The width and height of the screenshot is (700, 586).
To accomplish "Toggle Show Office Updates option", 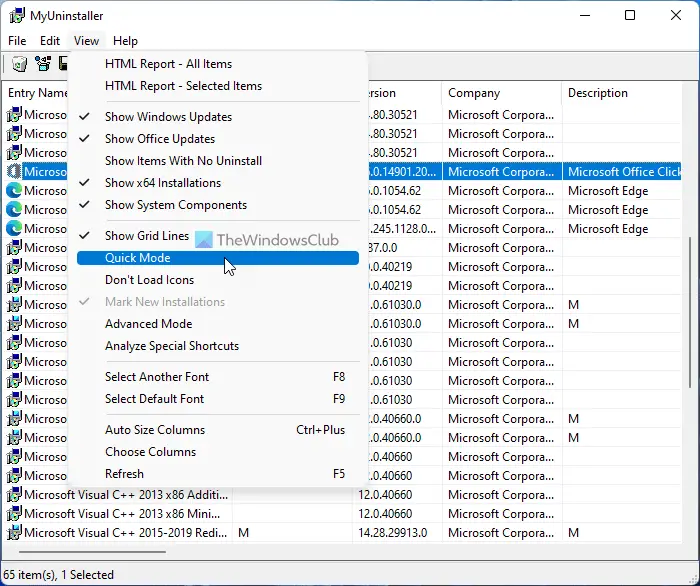I will coord(218,139).
